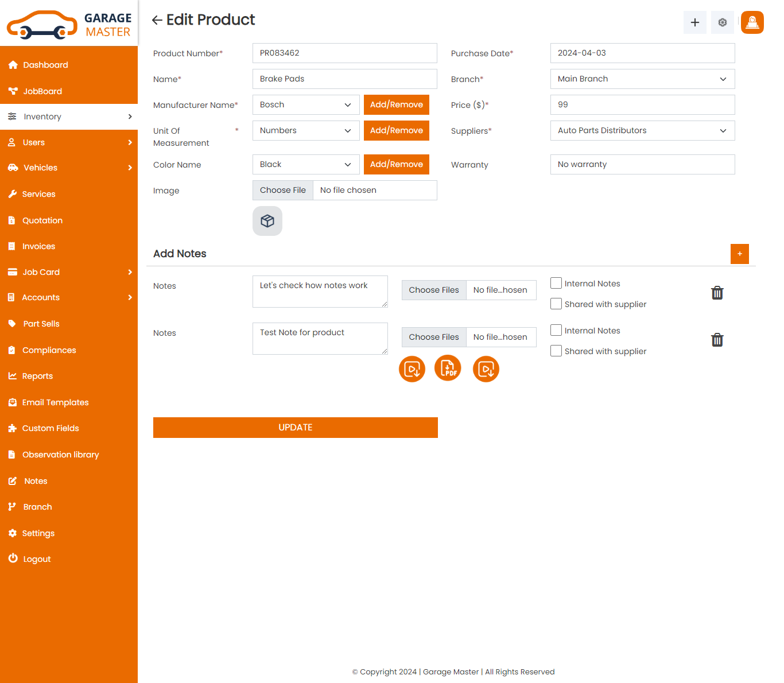Click Add/Remove next to Unit Of Measurement

pos(396,131)
